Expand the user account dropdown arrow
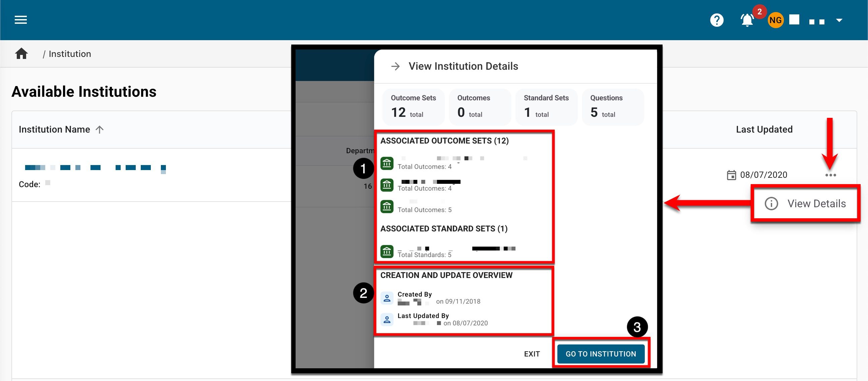Image resolution: width=868 pixels, height=381 pixels. pyautogui.click(x=839, y=20)
